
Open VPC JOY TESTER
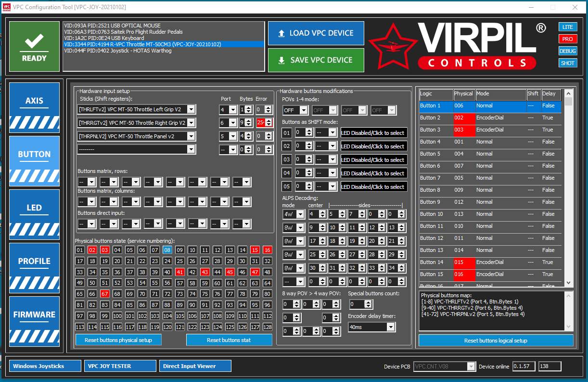tap(120, 366)
